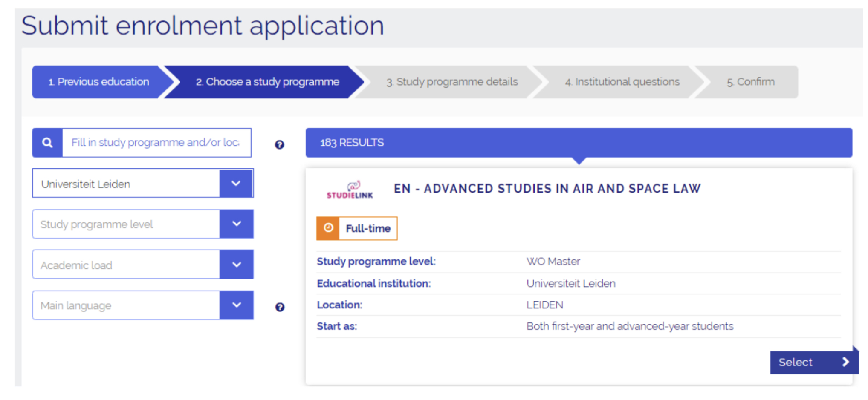The height and width of the screenshot is (400, 868).
Task: Expand the Main language dropdown arrow
Action: 236,305
